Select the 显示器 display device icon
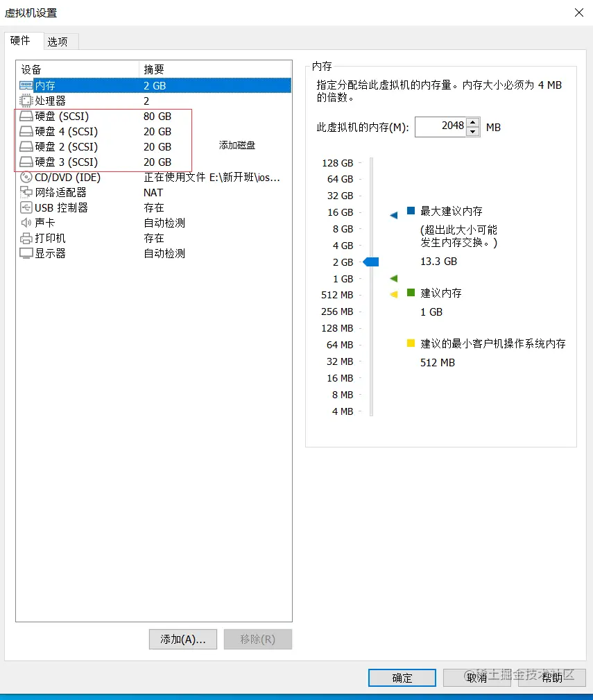Image resolution: width=593 pixels, height=700 pixels. coord(25,253)
